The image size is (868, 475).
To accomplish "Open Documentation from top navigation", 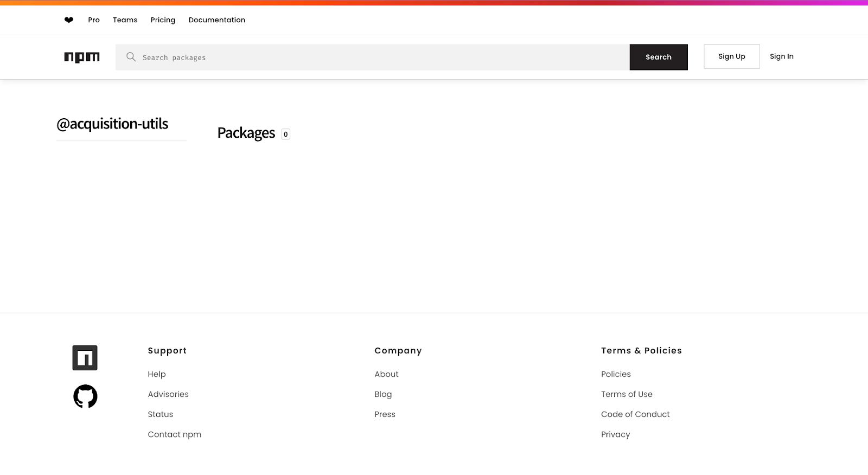I will 217,20.
